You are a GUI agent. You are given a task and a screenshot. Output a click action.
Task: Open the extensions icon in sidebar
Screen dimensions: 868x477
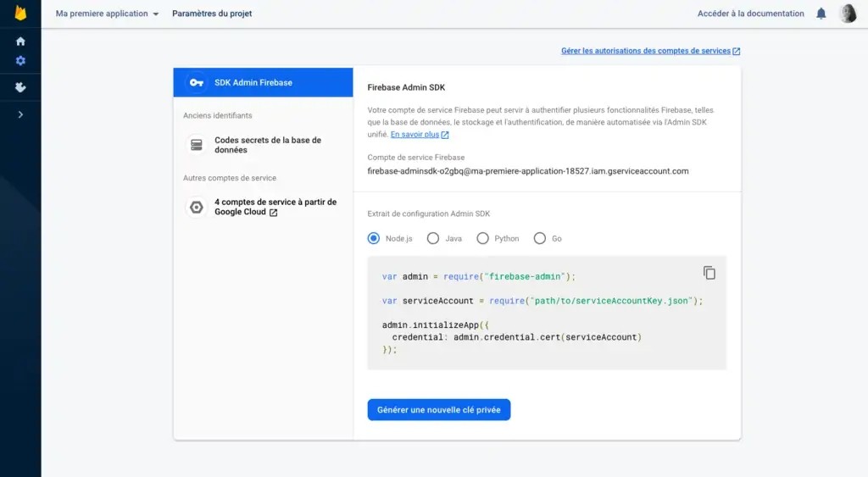pos(20,87)
